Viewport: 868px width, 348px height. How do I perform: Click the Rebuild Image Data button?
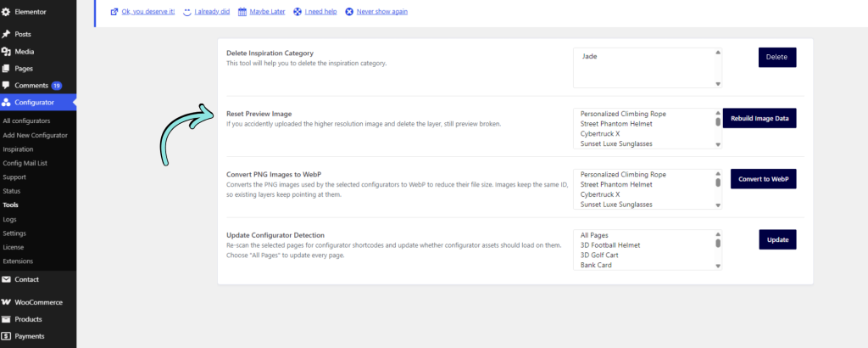pos(759,119)
